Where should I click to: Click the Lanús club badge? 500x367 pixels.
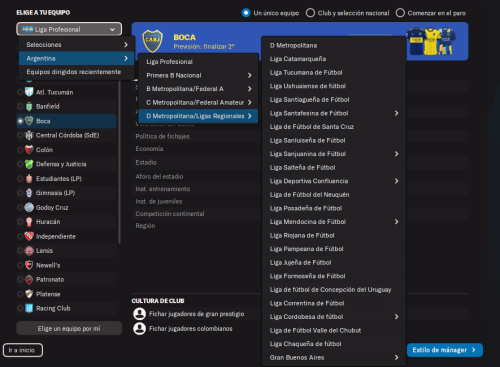pos(29,251)
